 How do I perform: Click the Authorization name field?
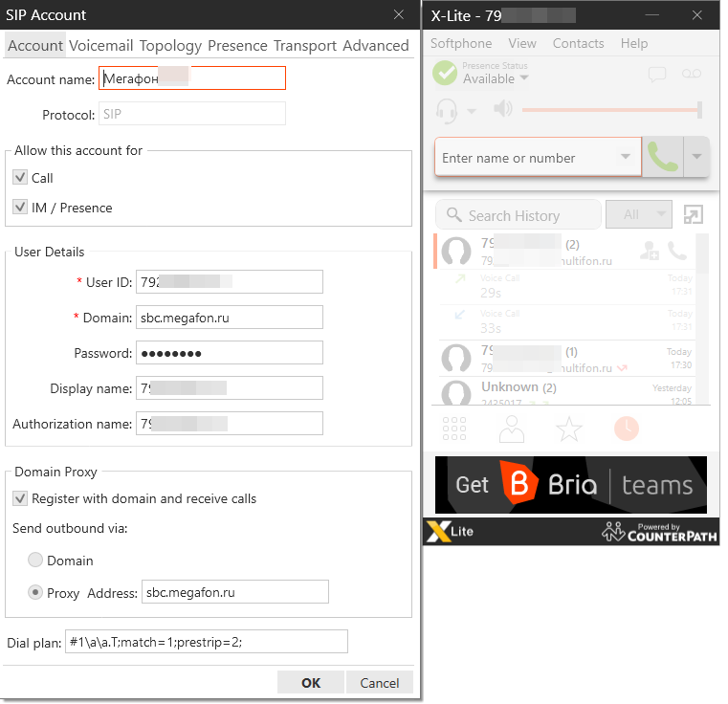coord(230,423)
